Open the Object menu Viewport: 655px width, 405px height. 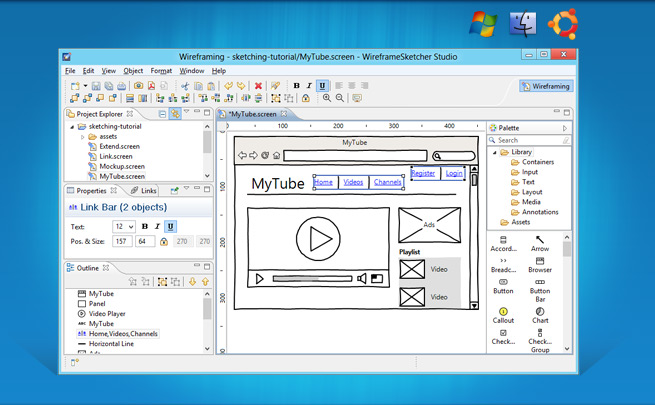(133, 71)
